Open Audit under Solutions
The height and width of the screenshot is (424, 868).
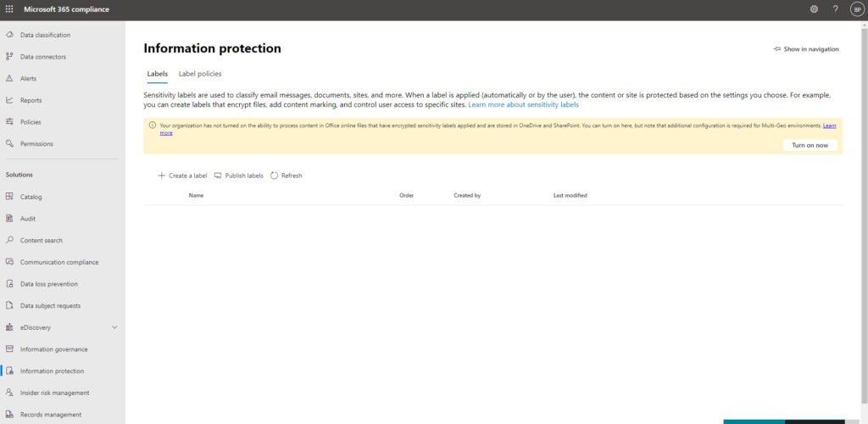(28, 219)
